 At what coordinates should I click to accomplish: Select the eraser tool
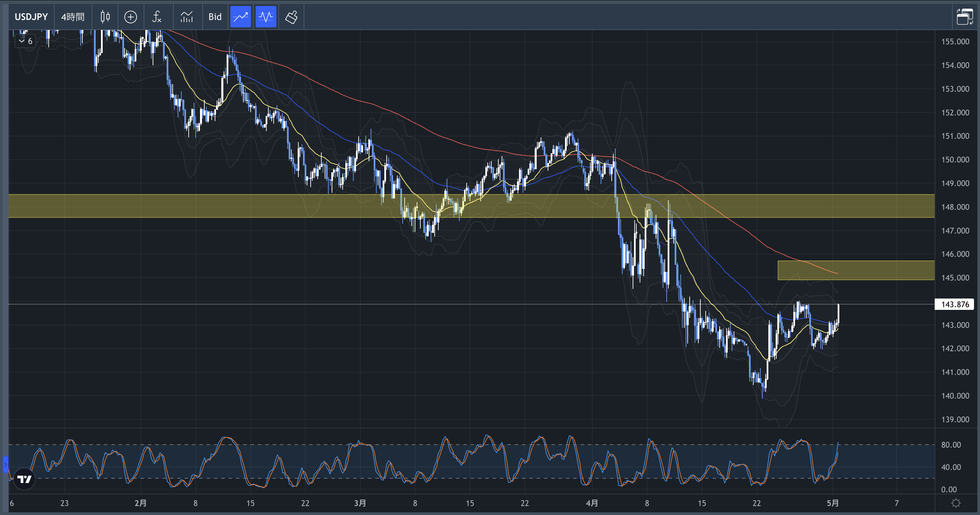pos(291,17)
